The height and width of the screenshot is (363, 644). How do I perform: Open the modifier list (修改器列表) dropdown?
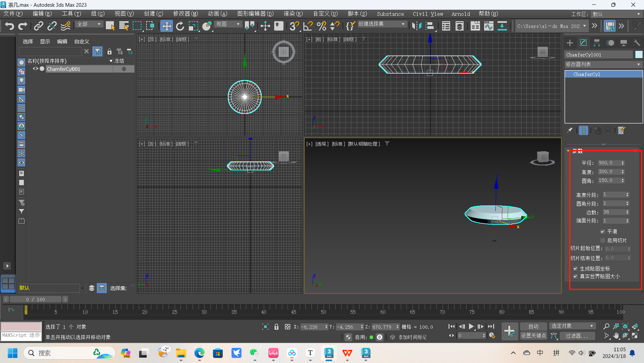click(603, 64)
